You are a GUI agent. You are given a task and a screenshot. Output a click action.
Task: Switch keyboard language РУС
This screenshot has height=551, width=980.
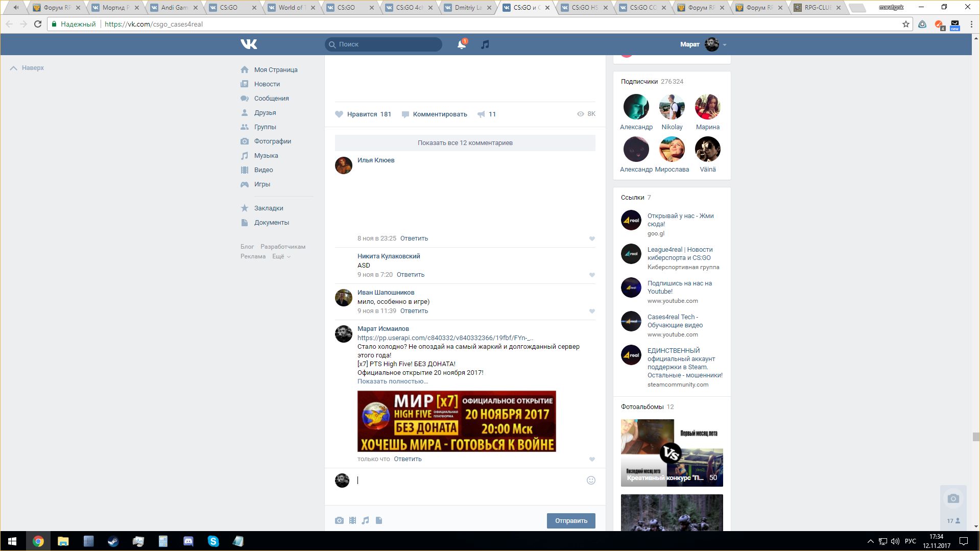[x=910, y=541]
